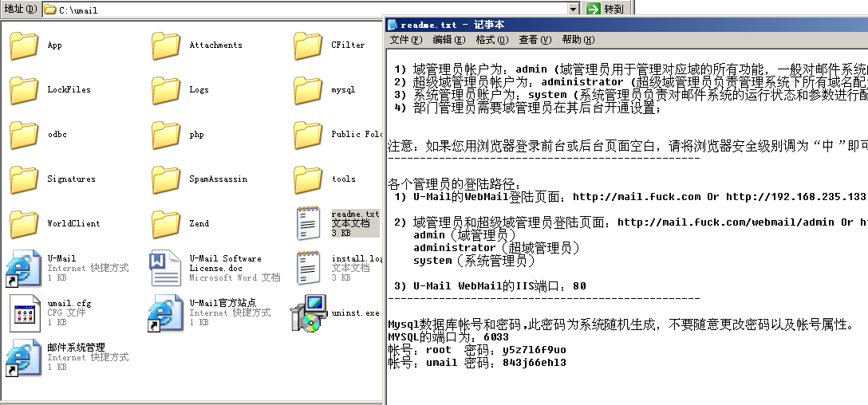Expand the address bar dropdown arrow

tap(574, 10)
